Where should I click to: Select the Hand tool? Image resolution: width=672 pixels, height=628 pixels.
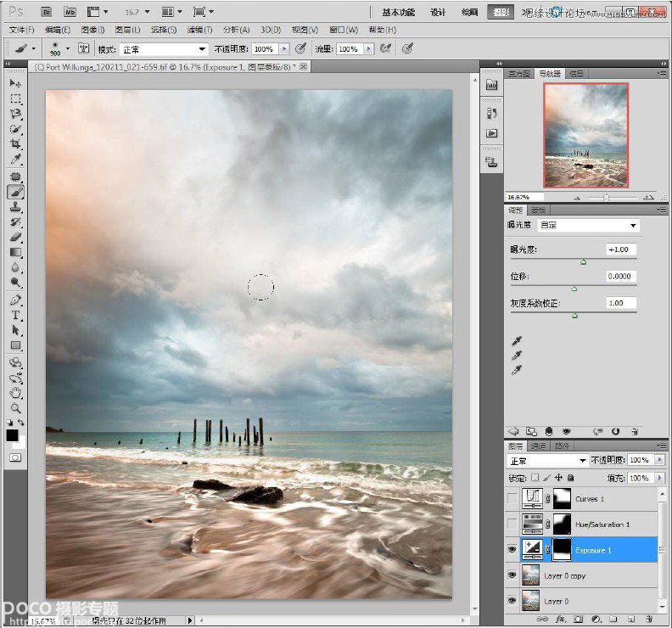pos(15,393)
